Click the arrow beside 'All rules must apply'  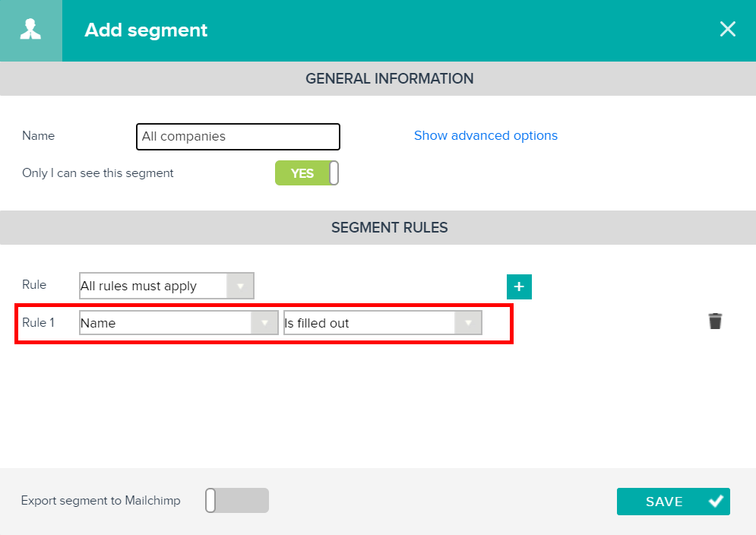[x=240, y=286]
